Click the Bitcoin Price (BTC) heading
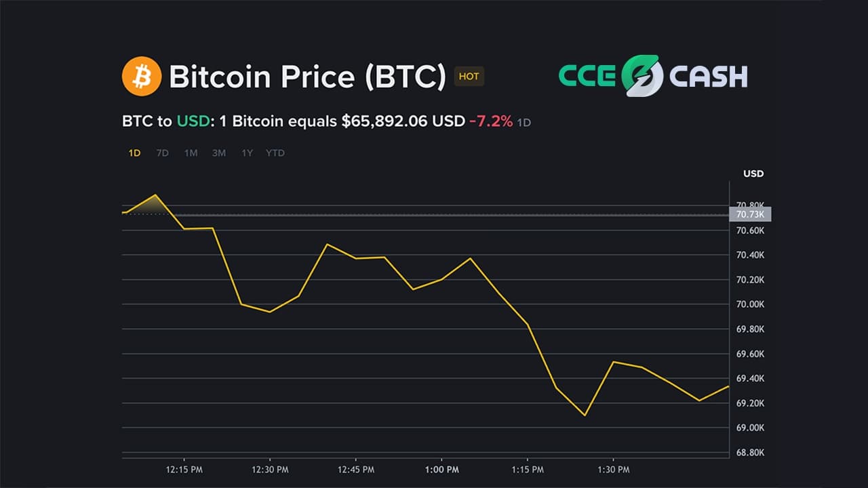Image resolution: width=868 pixels, height=488 pixels. point(307,77)
